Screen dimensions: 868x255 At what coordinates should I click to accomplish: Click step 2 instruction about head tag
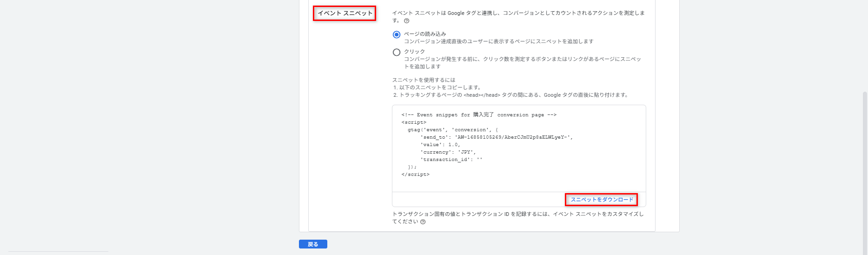[x=511, y=95]
